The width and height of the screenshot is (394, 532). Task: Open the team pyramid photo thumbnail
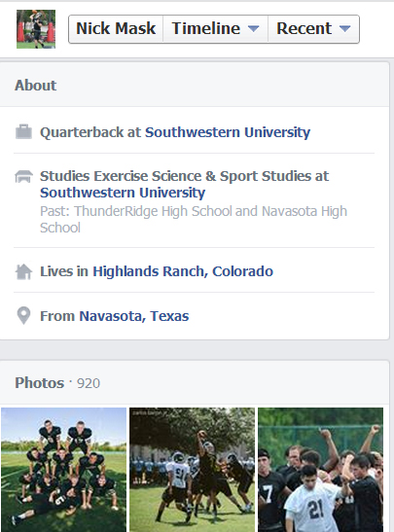64,470
